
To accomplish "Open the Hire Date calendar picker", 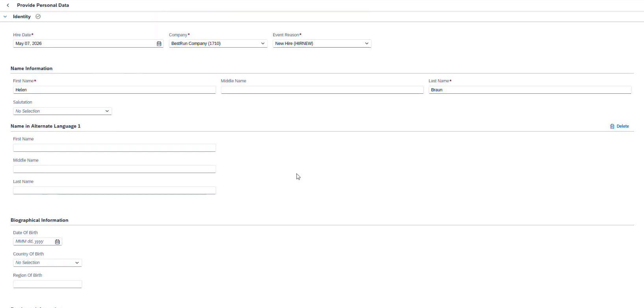I will (159, 44).
